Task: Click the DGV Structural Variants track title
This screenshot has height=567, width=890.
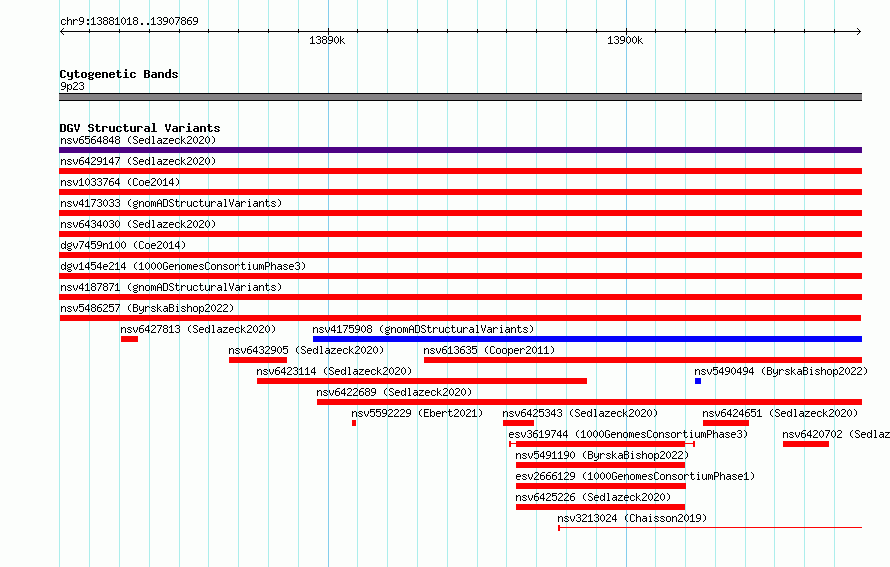Action: 140,128
